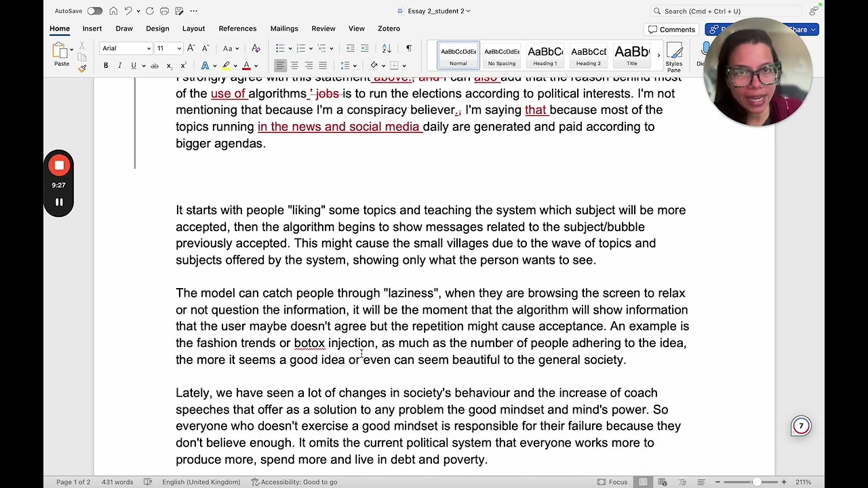Open the Insert ribbon tab
This screenshot has width=868, height=488.
pyautogui.click(x=92, y=28)
